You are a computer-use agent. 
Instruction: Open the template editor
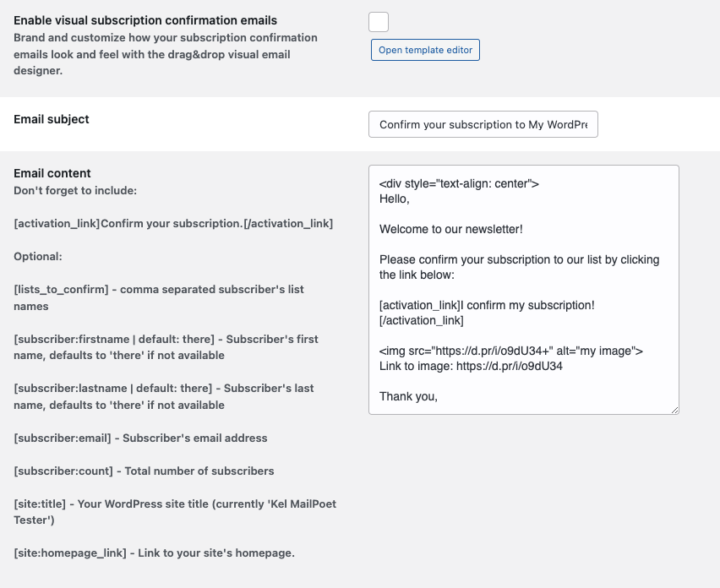(x=425, y=50)
